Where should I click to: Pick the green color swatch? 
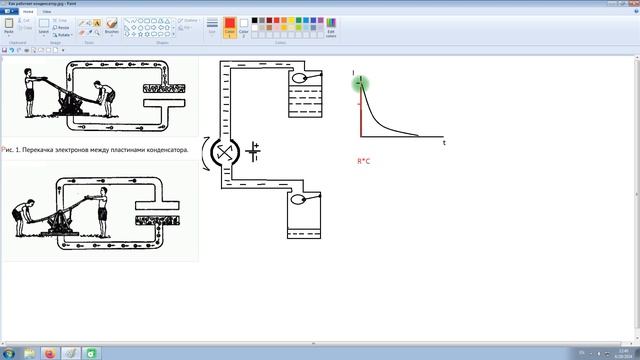(299, 20)
